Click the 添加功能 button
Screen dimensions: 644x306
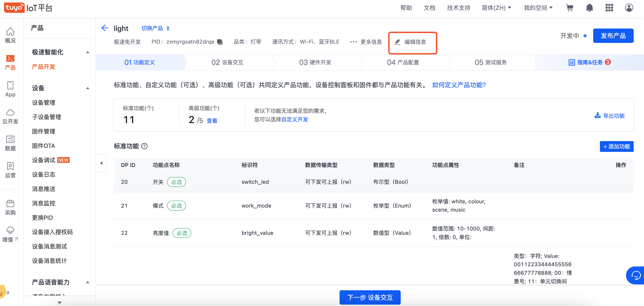pos(616,146)
